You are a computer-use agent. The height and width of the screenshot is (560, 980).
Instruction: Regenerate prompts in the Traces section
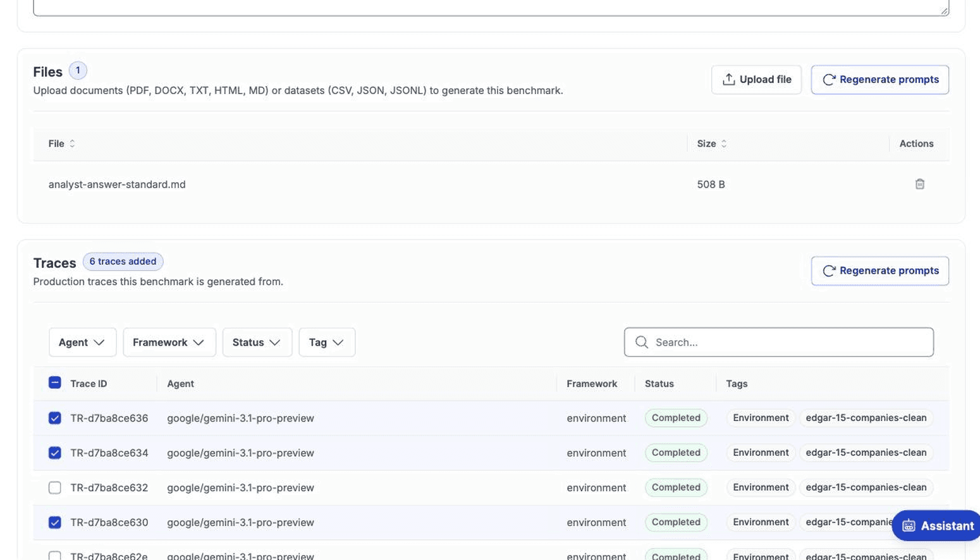(x=880, y=271)
